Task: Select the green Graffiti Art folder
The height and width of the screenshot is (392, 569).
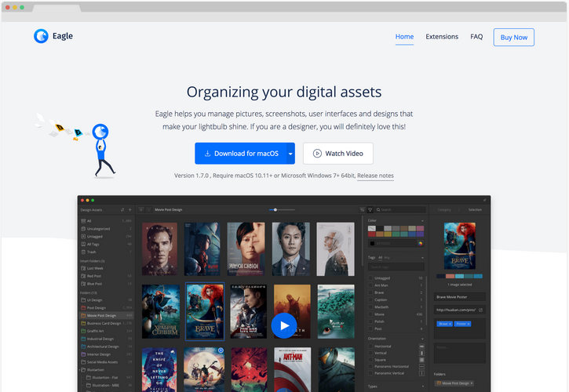Action: pyautogui.click(x=106, y=331)
